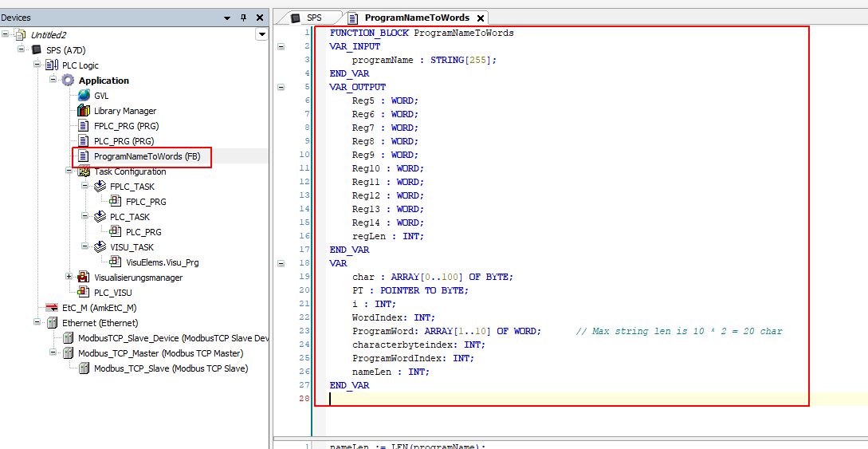The image size is (868, 449).
Task: Collapse the Application node
Action: coord(53,81)
